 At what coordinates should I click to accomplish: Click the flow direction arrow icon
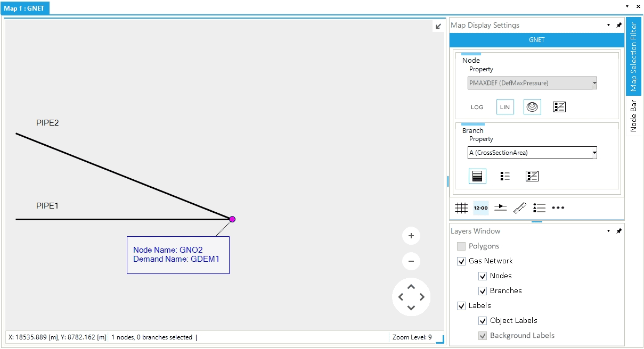tap(500, 208)
